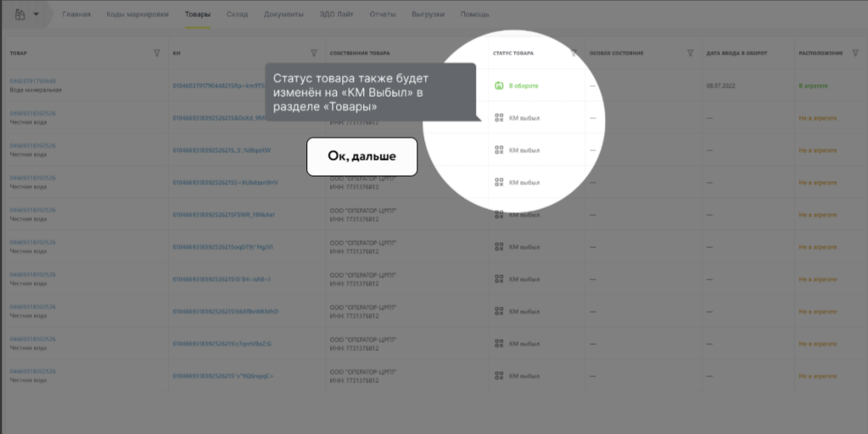Open the KI code link ending c7qntVBaZ:G
This screenshot has width=868, height=434.
click(222, 343)
